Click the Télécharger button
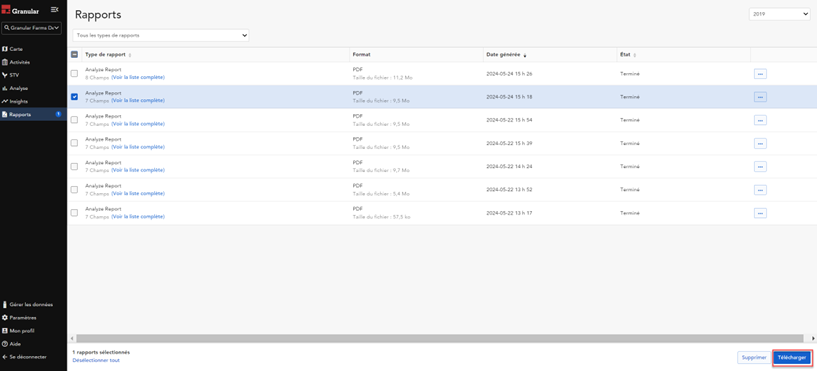 791,357
